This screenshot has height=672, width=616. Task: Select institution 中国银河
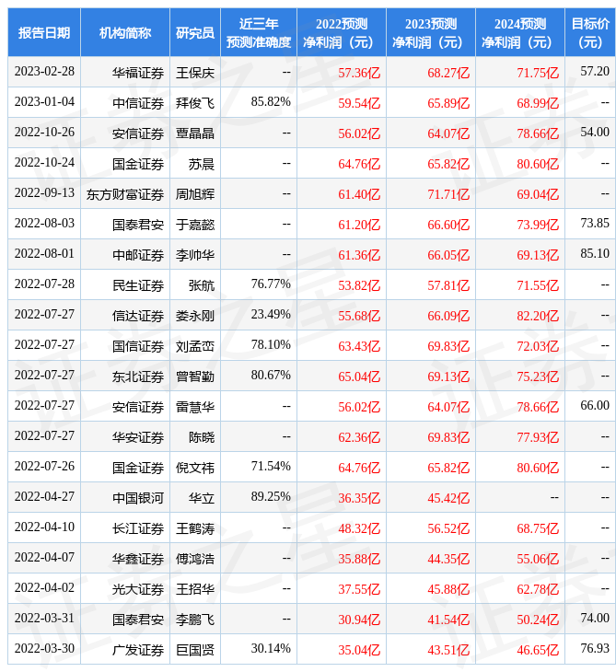(x=138, y=498)
